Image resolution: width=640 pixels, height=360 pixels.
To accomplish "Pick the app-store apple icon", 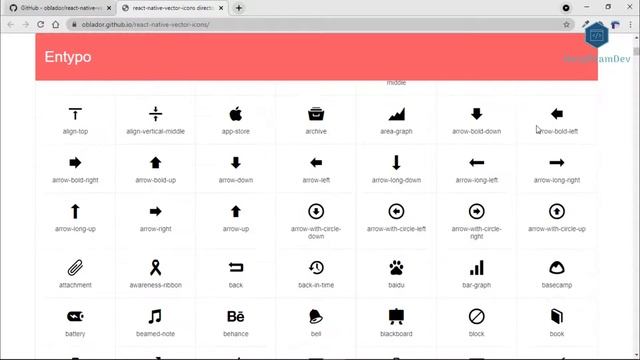I will tap(236, 114).
